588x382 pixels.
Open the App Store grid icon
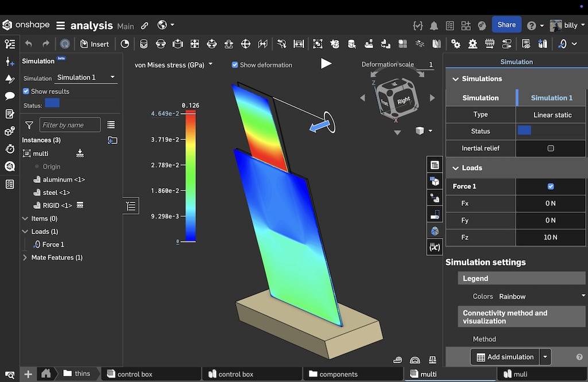pyautogui.click(x=466, y=25)
